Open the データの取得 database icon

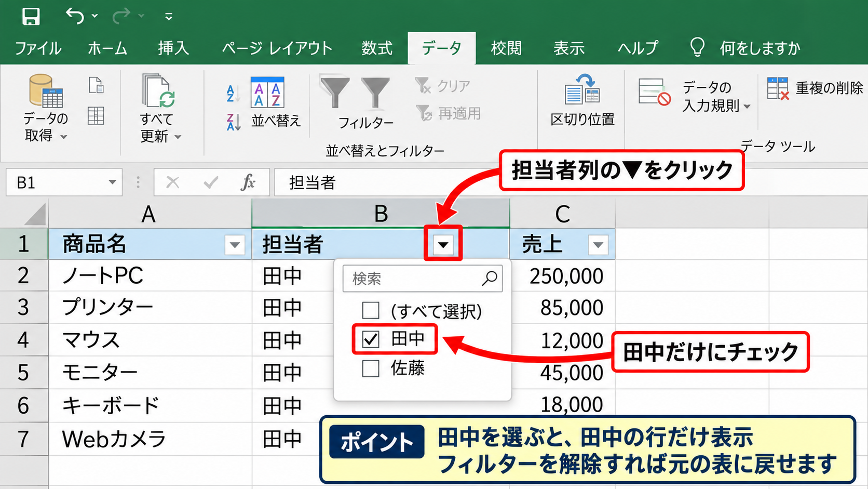pyautogui.click(x=46, y=90)
